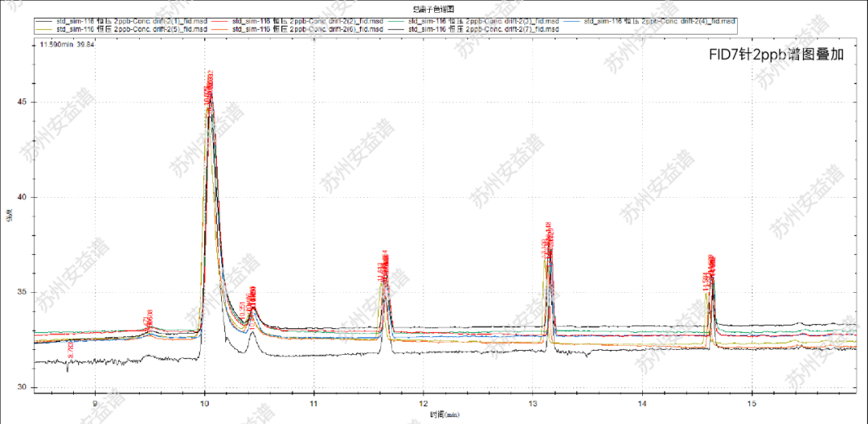This screenshot has width=868, height=424.
Task: Select the red drift-2(2) legend entry
Action: pos(297,20)
